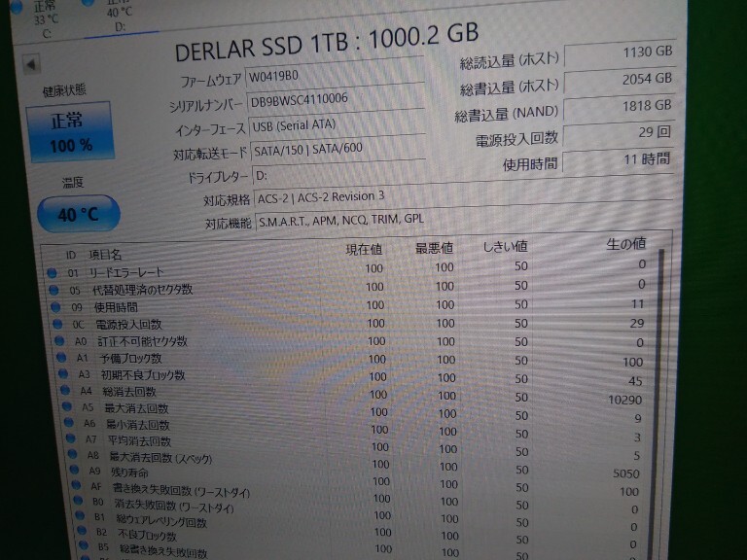The height and width of the screenshot is (560, 747).
Task: Select the 電源投入回数 attribute name in row 0C
Action: coord(129,325)
